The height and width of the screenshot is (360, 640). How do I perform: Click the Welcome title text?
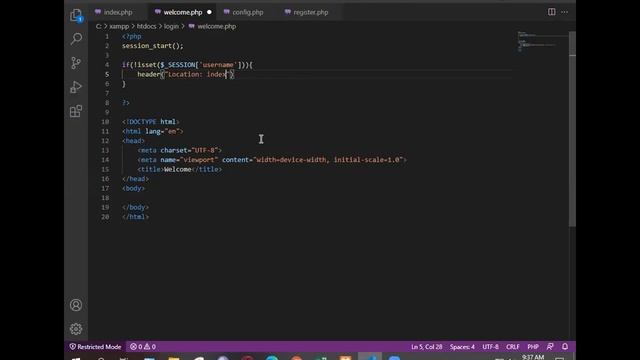[178, 169]
